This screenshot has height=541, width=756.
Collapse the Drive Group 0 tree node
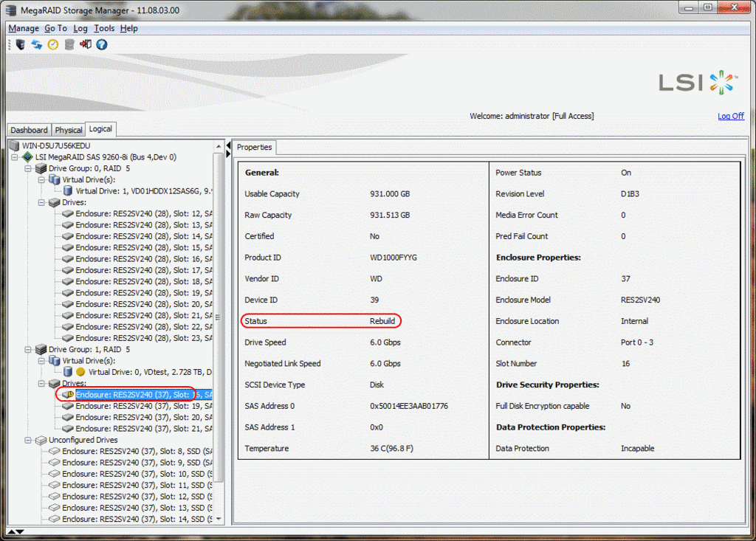click(28, 169)
